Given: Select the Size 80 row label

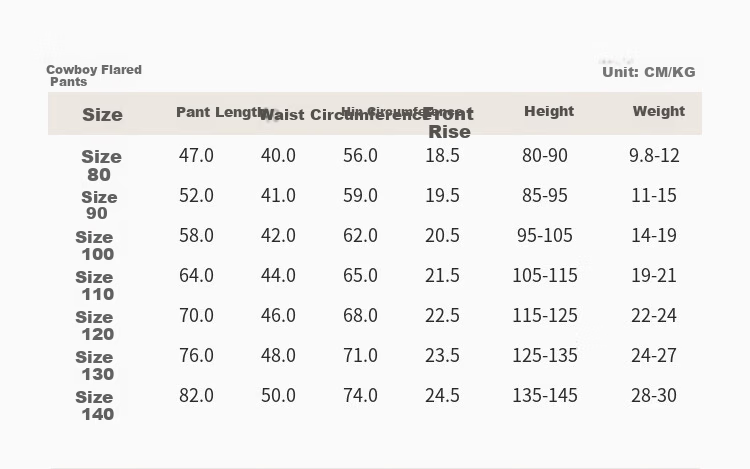Looking at the screenshot, I should 101,165.
